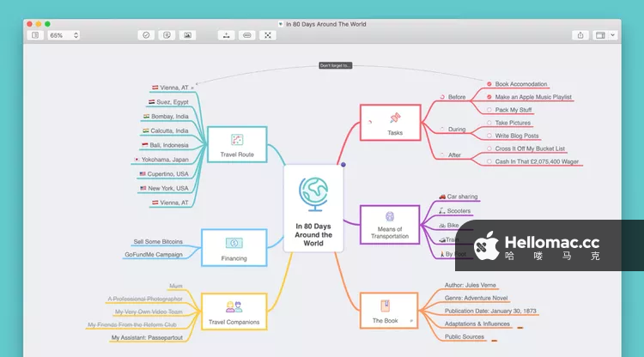Expand The Book node disclosure arrow
This screenshot has width=644, height=357.
[x=411, y=320]
